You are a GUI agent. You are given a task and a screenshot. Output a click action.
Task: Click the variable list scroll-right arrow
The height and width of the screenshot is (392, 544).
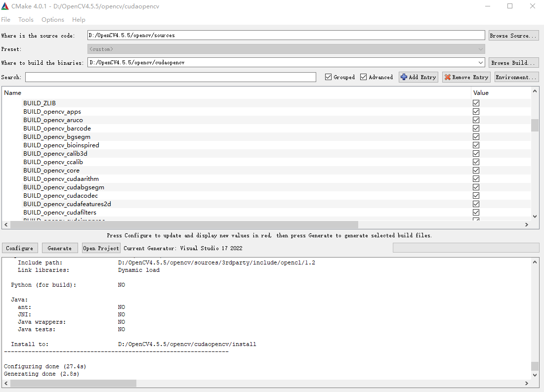pos(527,224)
